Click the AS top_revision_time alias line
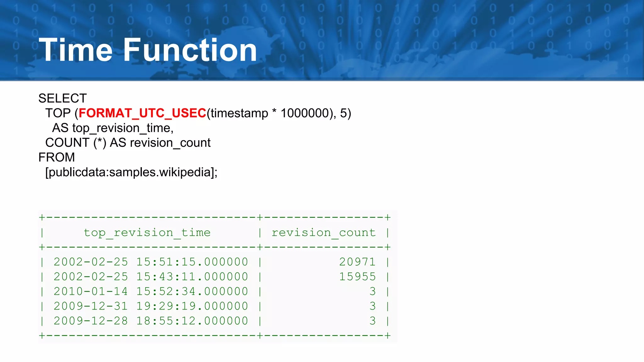Viewport: 644px width, 362px height. 113,128
